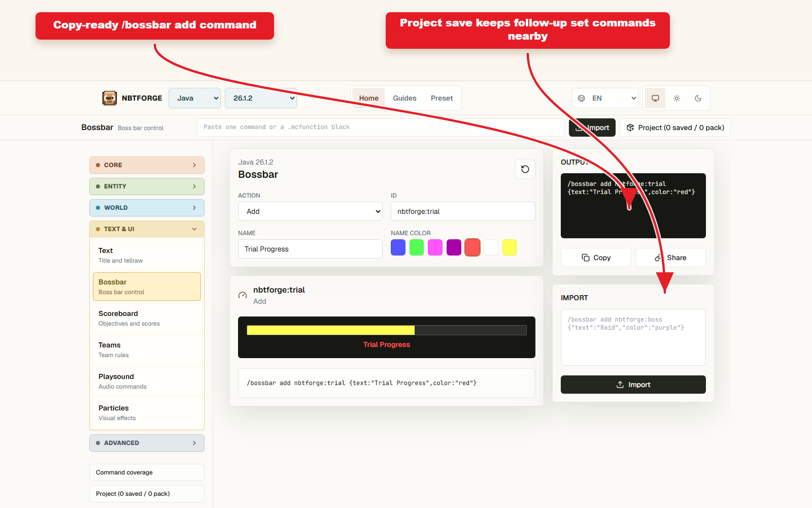Click the NBTFORGE logo icon
Screen dimensions: 812x508
pos(110,98)
